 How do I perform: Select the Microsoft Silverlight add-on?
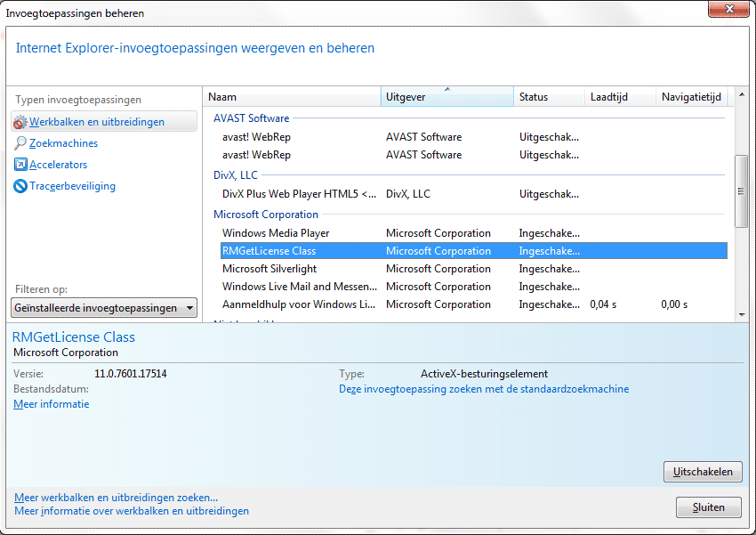click(474, 269)
